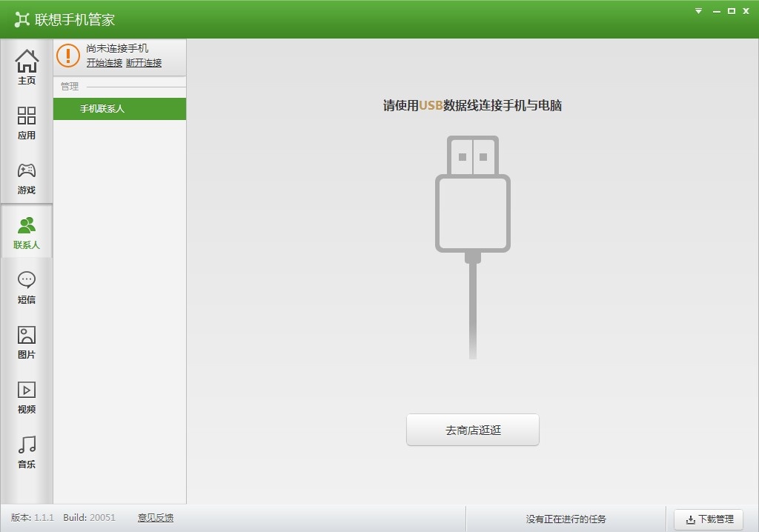Maximize the 联想手机管家 window
This screenshot has height=532, width=759.
732,11
